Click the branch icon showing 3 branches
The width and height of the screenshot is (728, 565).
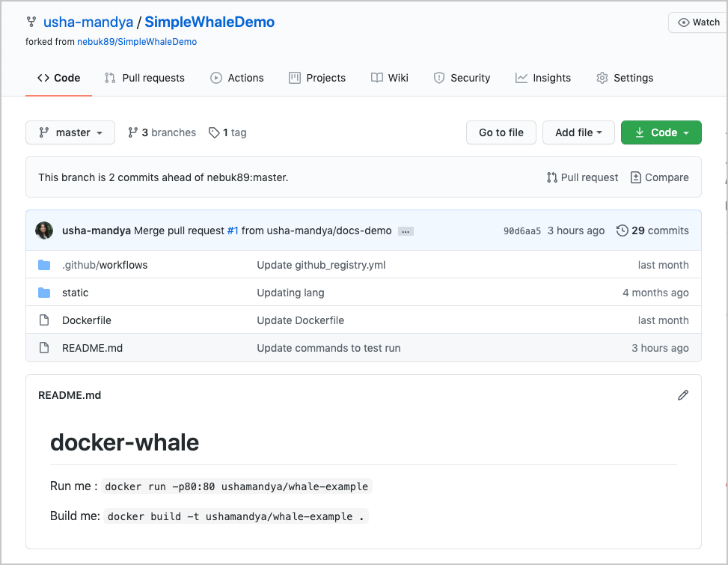pos(133,132)
